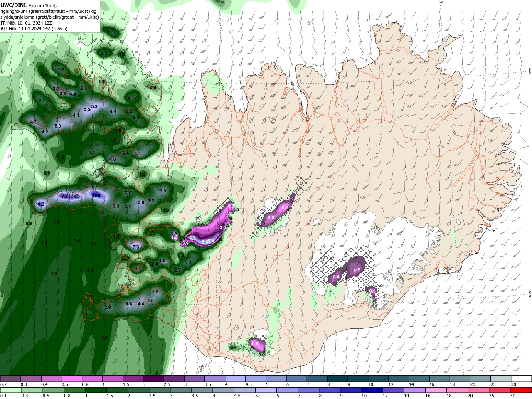
Task: Click the 5.0 precipitation value on the map
Action: tap(141, 202)
